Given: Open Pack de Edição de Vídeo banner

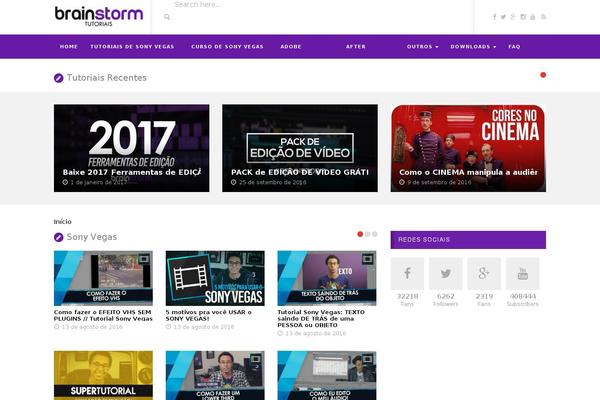Looking at the screenshot, I should pyautogui.click(x=300, y=148).
